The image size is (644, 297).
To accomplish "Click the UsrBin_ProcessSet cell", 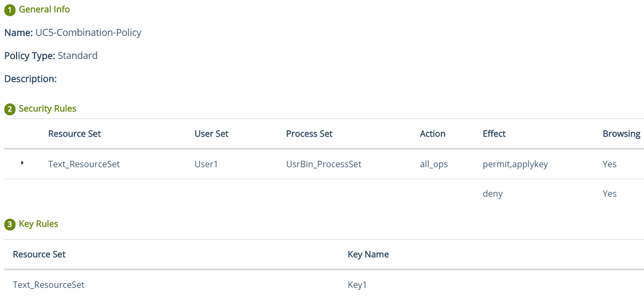I will [324, 164].
